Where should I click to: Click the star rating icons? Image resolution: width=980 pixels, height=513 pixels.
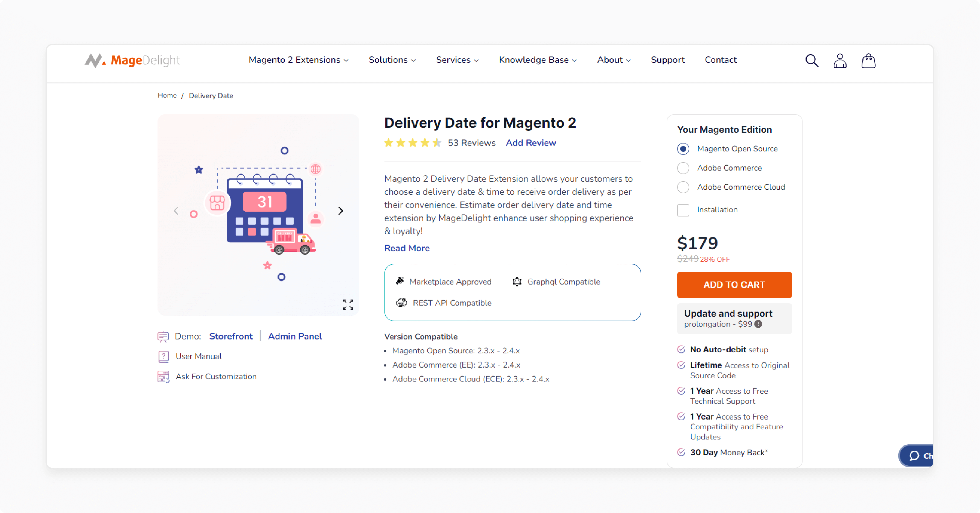coord(413,143)
